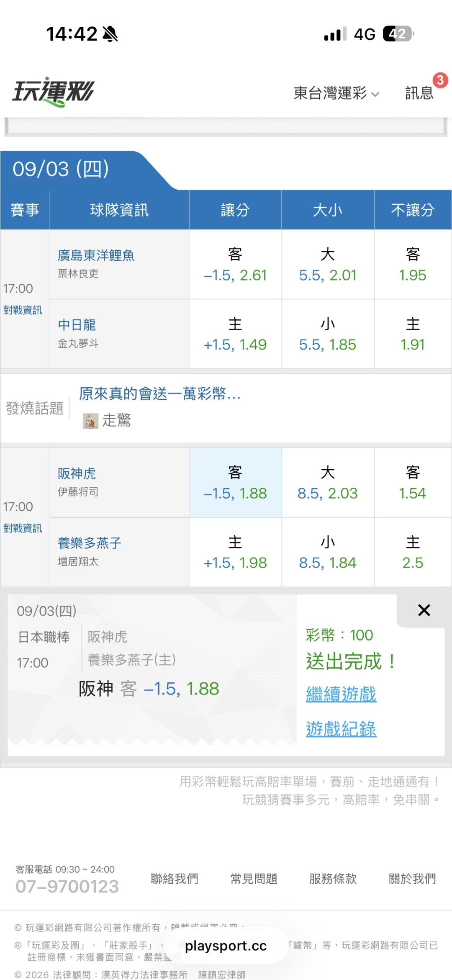Click the 廣島東洋鯉魚 team name

96,255
